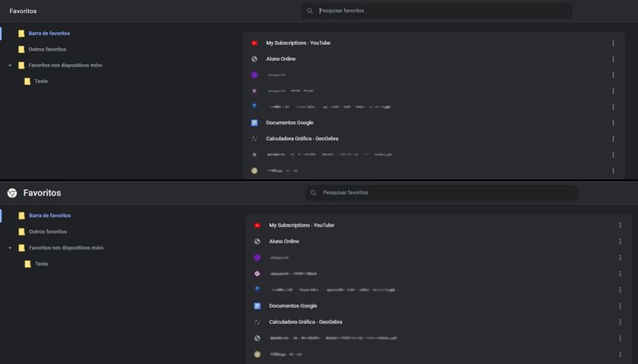Viewport: 638px width, 364px height.
Task: Click the large purple circle favicon, upper screenshot
Action: pyautogui.click(x=254, y=75)
